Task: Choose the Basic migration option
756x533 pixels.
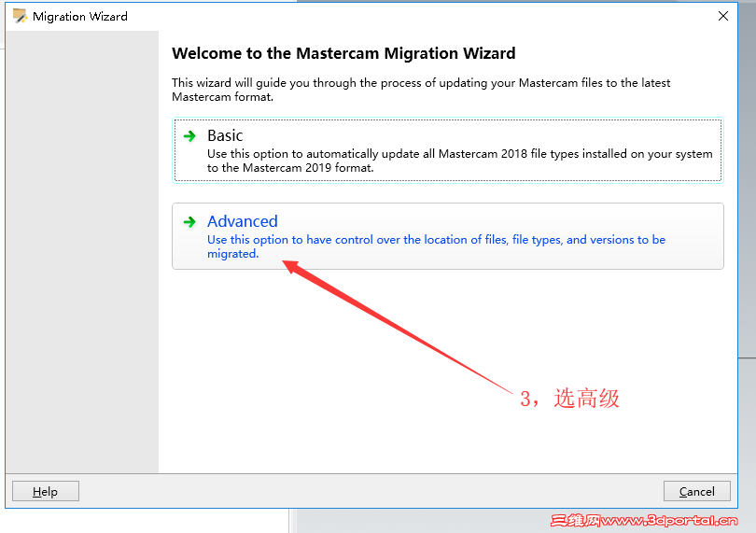Action: click(447, 150)
